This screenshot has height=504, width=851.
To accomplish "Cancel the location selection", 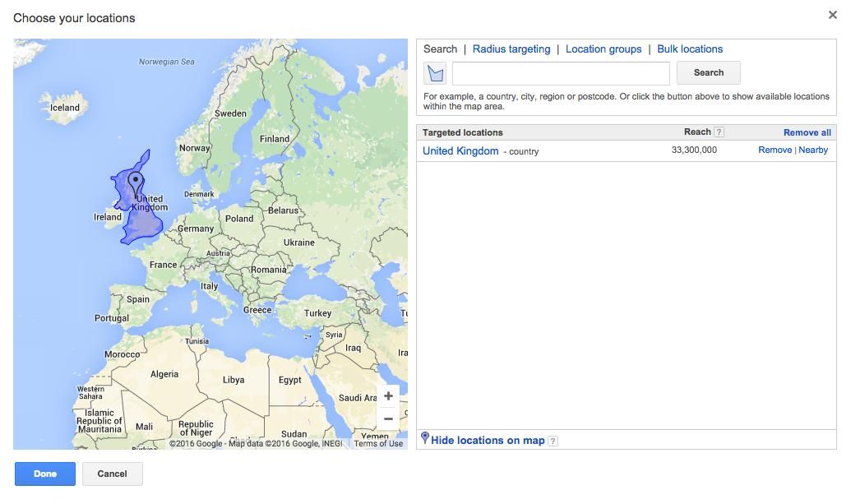I will click(x=112, y=474).
